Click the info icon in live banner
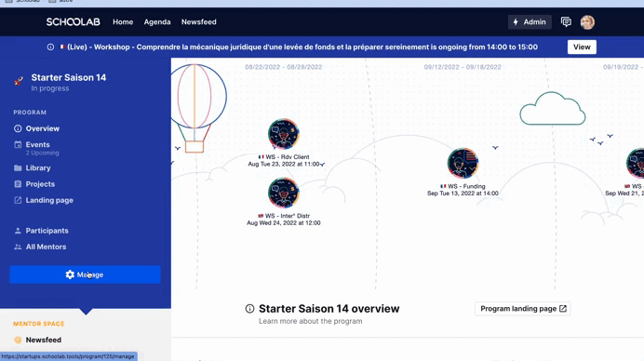The image size is (644, 361). click(50, 47)
